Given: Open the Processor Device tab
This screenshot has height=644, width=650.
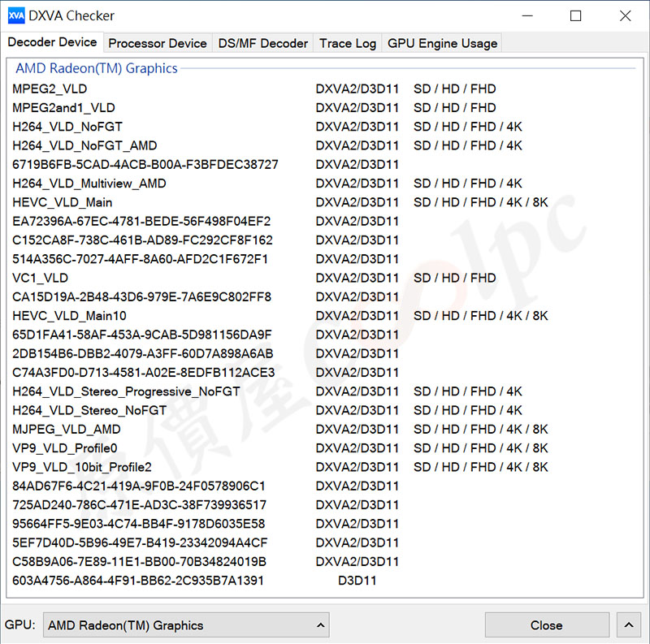Looking at the screenshot, I should click(x=158, y=43).
